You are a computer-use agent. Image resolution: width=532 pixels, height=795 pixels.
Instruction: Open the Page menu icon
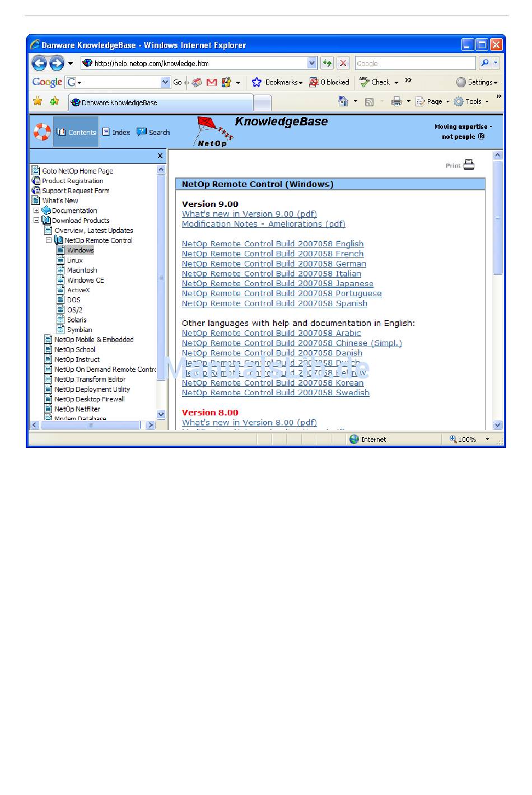[x=420, y=102]
